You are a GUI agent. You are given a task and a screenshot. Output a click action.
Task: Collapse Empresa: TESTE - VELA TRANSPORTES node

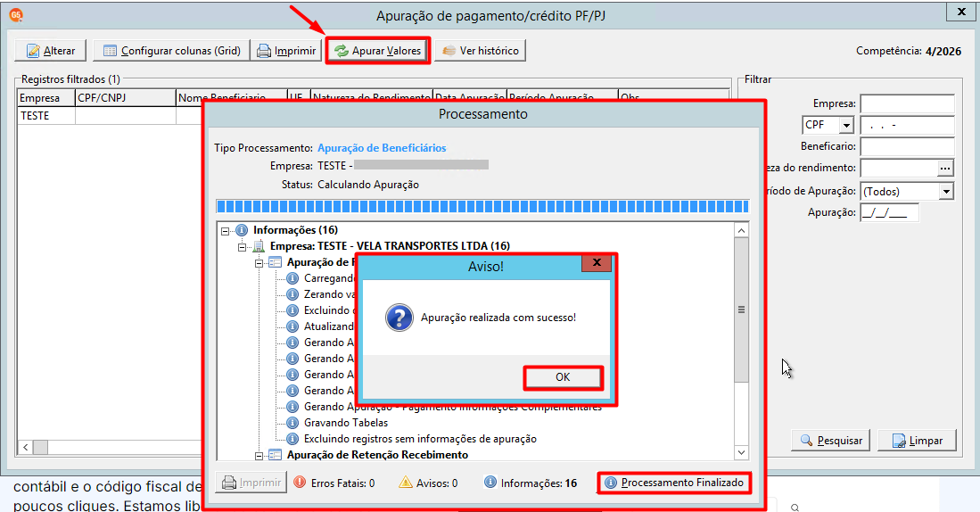point(242,247)
